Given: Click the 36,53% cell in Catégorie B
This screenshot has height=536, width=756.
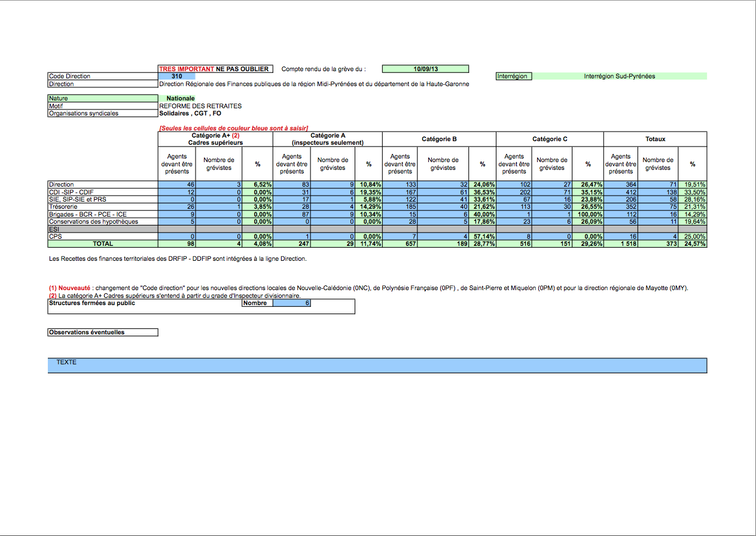Looking at the screenshot, I should point(482,192).
